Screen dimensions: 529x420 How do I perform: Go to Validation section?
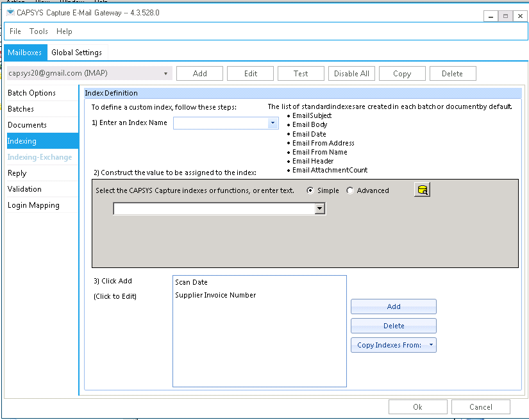[42, 189]
